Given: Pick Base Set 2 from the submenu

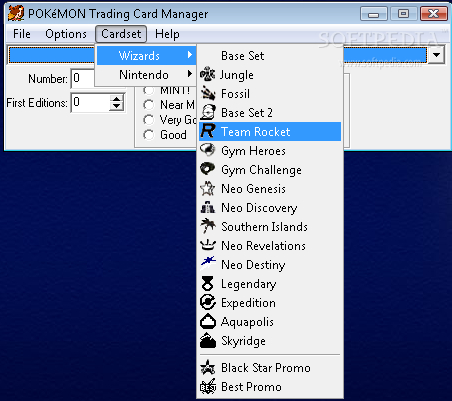Looking at the screenshot, I should [x=270, y=113].
